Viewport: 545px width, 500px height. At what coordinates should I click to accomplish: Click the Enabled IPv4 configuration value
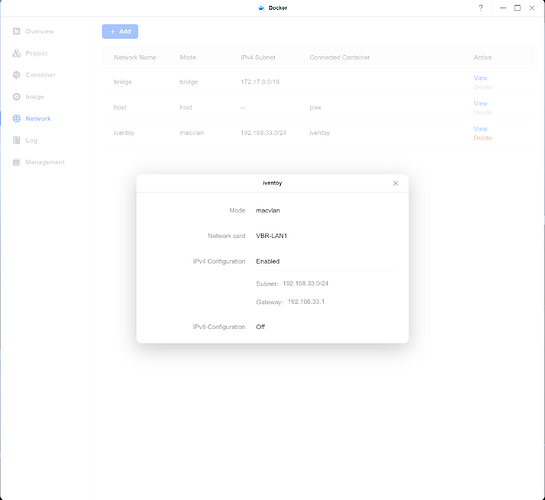(x=268, y=261)
